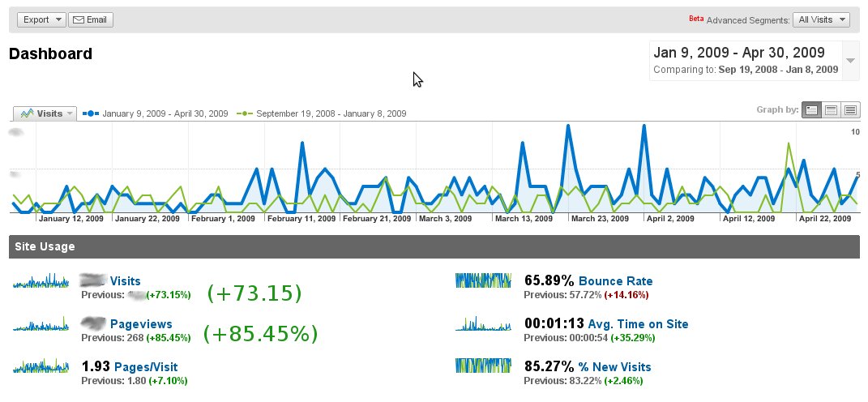Click the Previous: 00:00:54 text
The image size is (868, 402).
[x=566, y=338]
